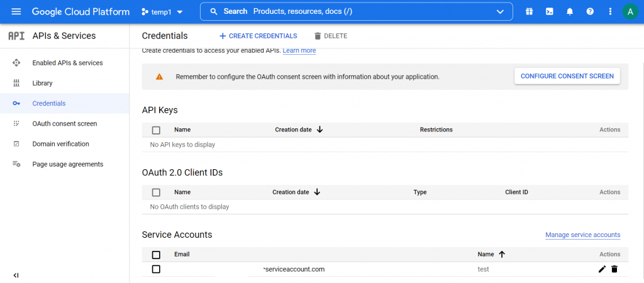Click the OAuth clients Type column header
This screenshot has height=283, width=644.
pyautogui.click(x=420, y=192)
